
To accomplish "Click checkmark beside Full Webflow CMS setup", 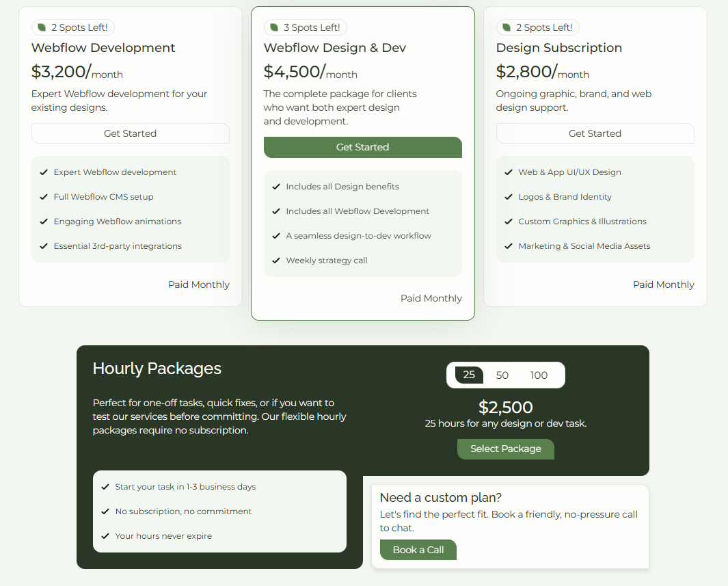I will point(44,197).
